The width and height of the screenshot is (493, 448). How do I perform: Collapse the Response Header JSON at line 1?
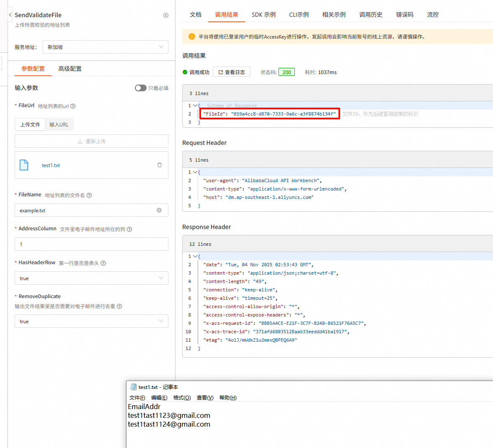[195, 256]
